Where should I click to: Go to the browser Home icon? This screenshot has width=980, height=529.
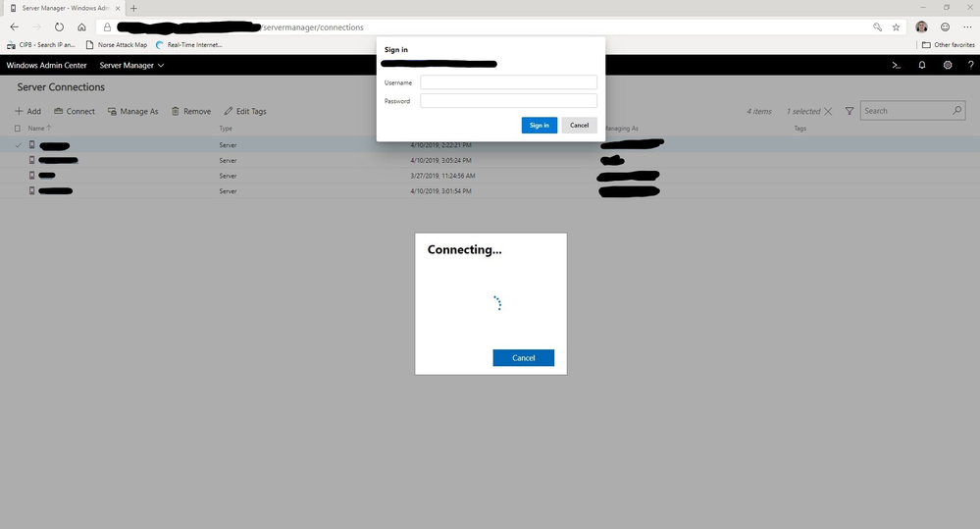81,26
